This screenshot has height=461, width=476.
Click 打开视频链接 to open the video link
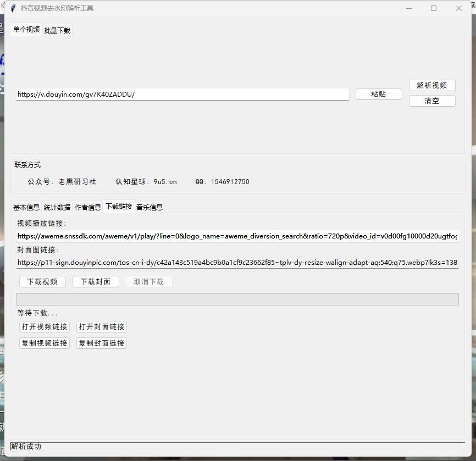coord(45,326)
